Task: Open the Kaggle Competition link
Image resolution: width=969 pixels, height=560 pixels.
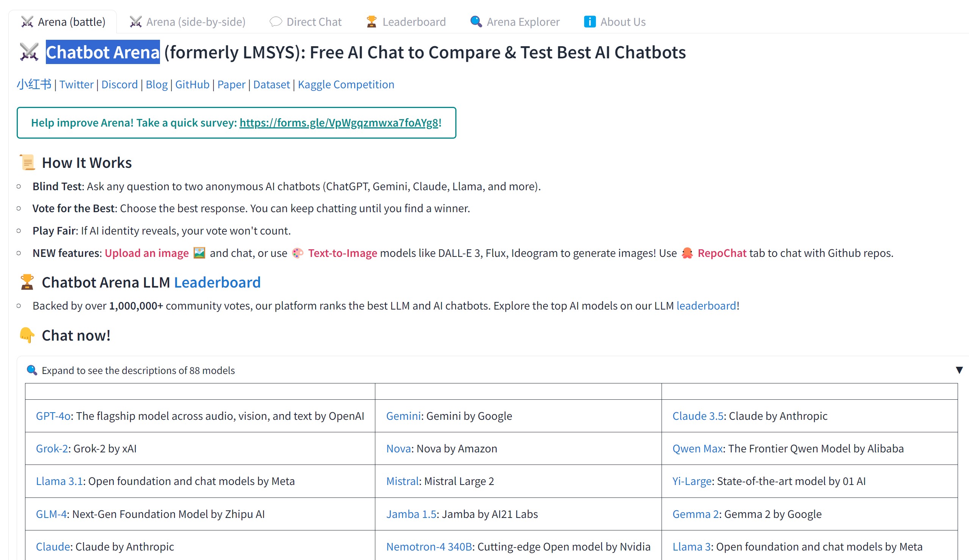Action: [346, 84]
